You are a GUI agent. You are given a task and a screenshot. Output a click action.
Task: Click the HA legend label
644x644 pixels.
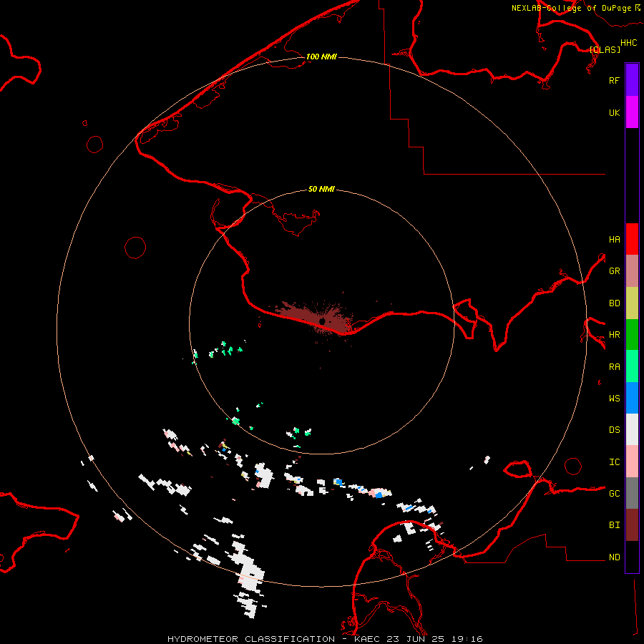pos(614,240)
